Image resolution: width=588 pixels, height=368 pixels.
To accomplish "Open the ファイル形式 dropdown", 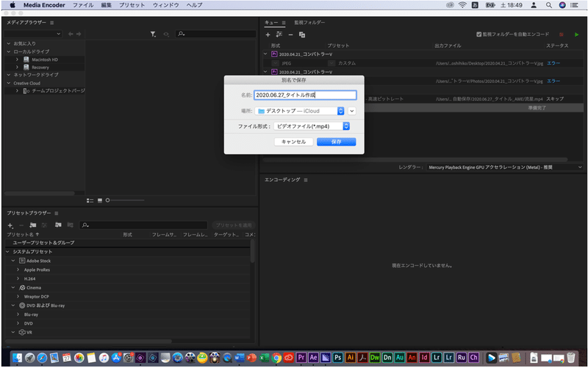I will pyautogui.click(x=312, y=126).
